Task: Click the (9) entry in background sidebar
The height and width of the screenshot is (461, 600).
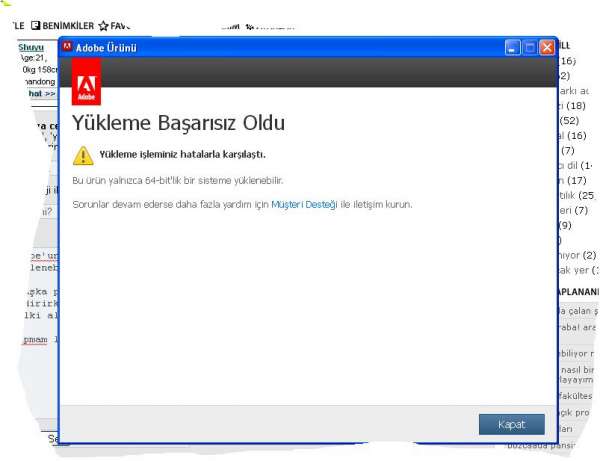Action: click(x=565, y=225)
